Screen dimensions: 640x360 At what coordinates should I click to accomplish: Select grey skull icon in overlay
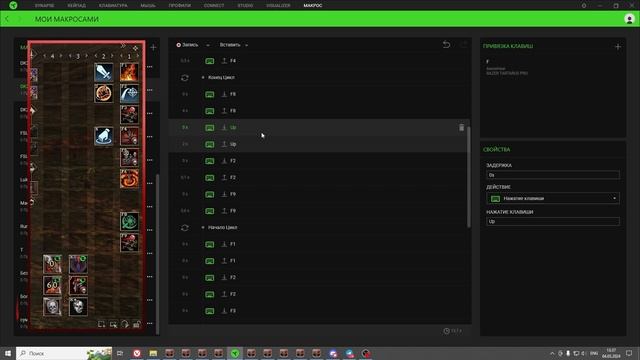tap(52, 307)
